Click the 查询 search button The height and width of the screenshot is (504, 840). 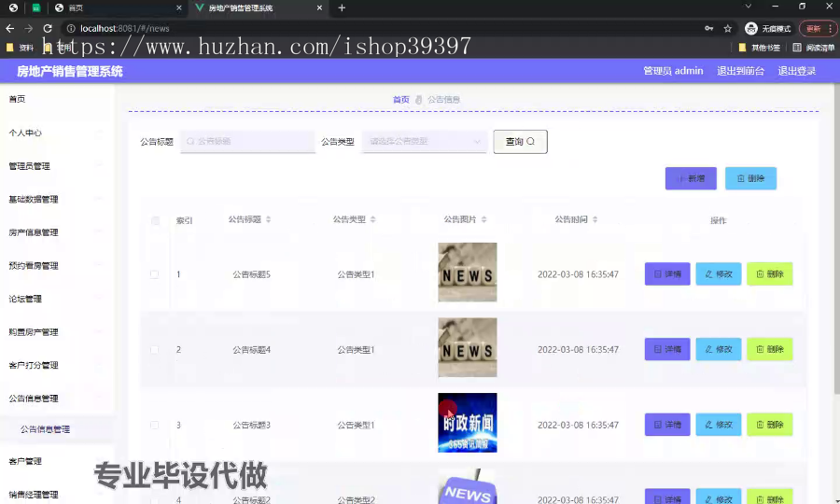point(520,141)
